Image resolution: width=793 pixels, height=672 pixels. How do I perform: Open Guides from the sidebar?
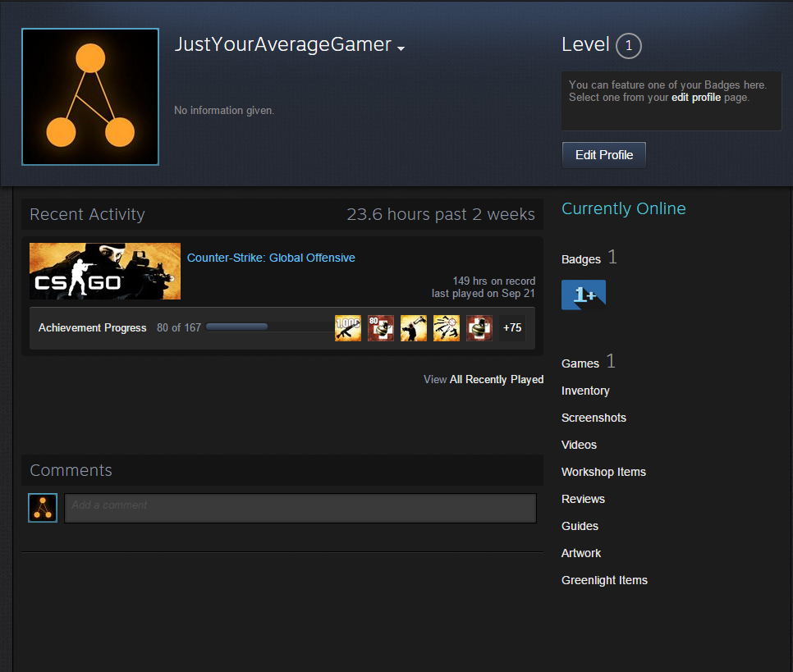tap(580, 526)
